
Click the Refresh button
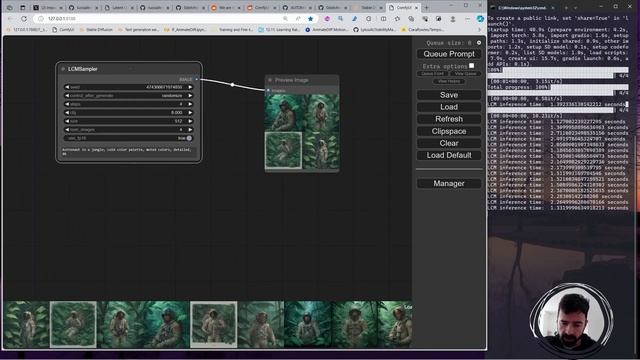coord(449,119)
